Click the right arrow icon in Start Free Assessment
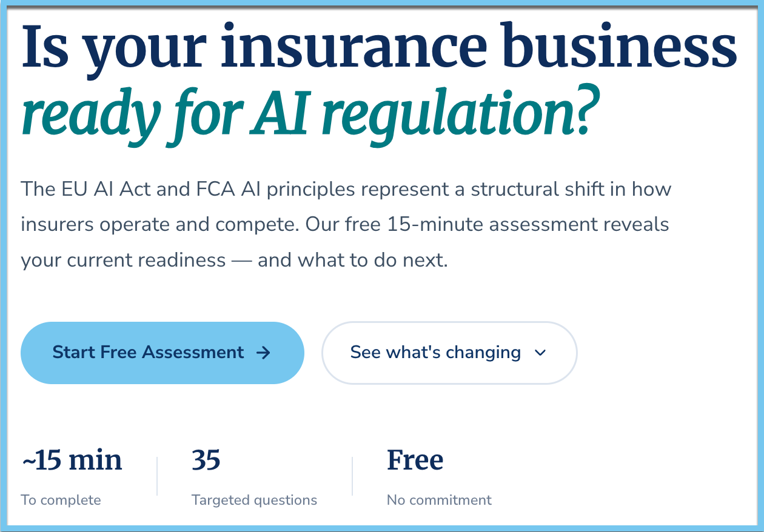Viewport: 764px width, 532px height. [263, 353]
